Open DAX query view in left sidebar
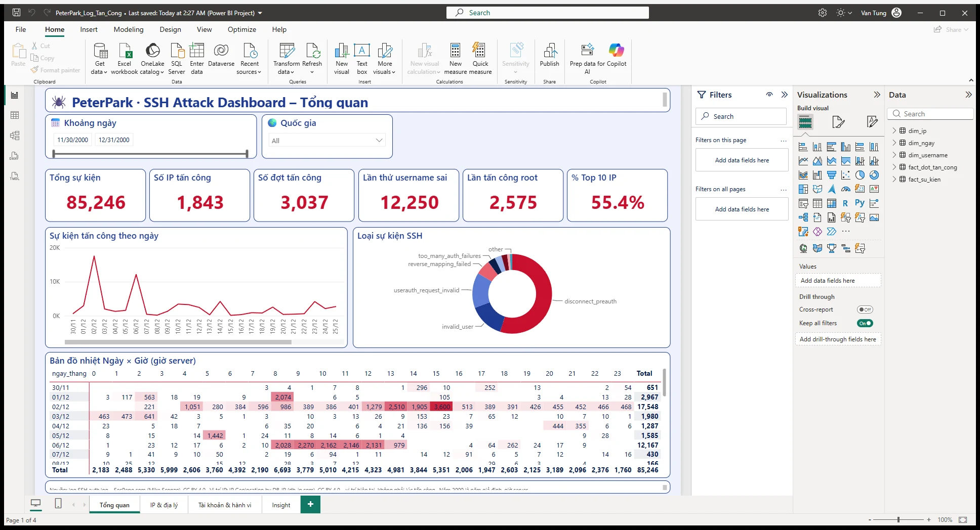 coord(15,156)
